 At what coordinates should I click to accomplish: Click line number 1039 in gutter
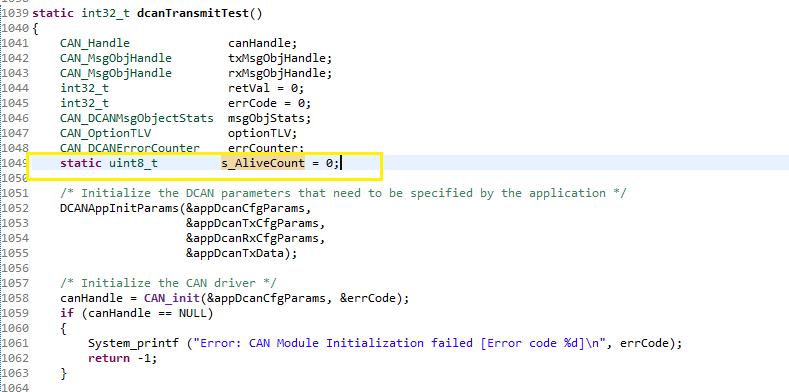tap(15, 13)
